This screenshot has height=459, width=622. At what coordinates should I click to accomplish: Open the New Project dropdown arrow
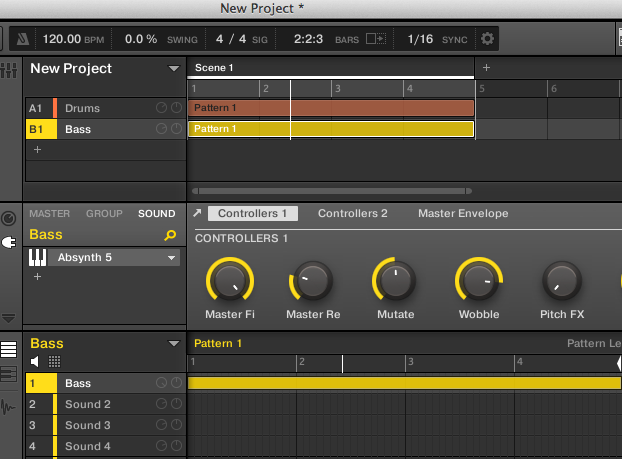(173, 69)
